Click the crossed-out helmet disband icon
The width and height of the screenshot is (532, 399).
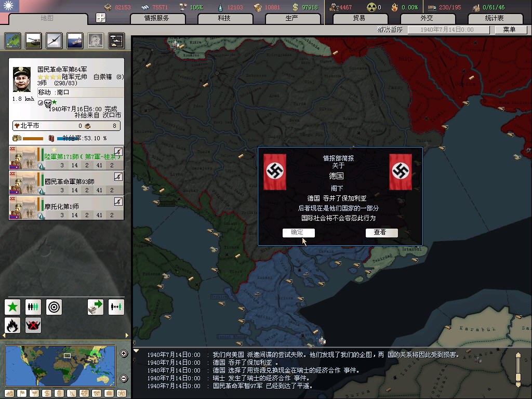33,325
